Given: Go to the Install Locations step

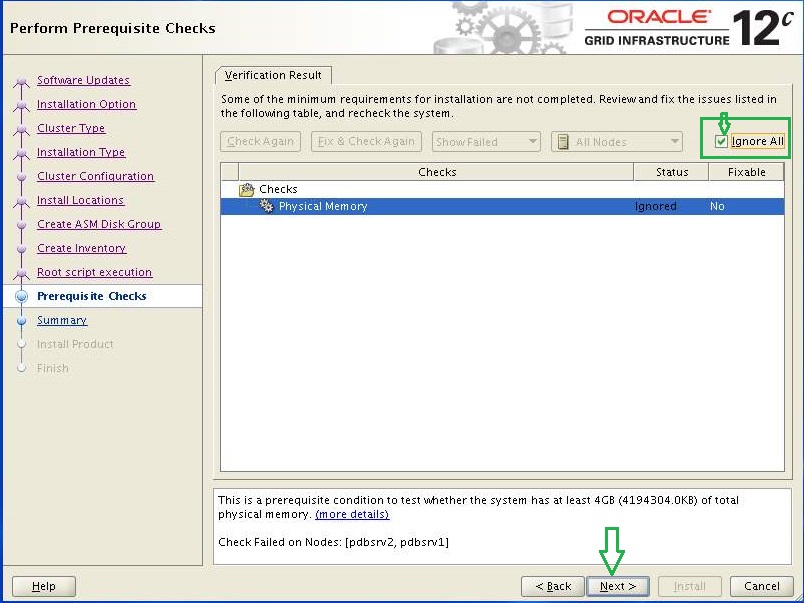Looking at the screenshot, I should pyautogui.click(x=81, y=200).
